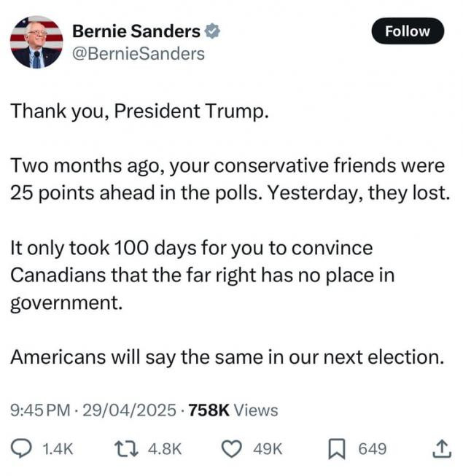Click the 49K likes count

268,449
